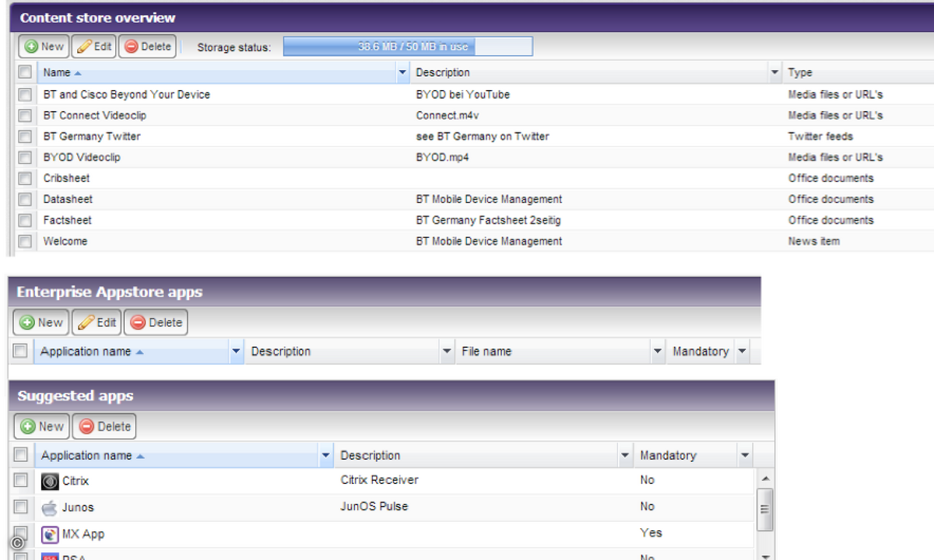Screen dimensions: 934x560
Task: Add a new Suggested app
Action: (42, 426)
